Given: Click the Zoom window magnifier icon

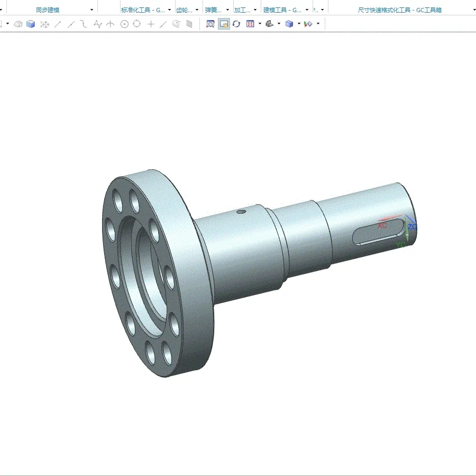Looking at the screenshot, I should (210, 24).
